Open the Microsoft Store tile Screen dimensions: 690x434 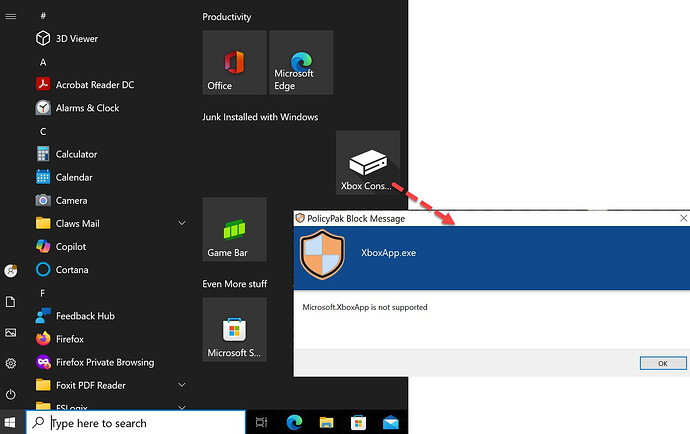[x=234, y=329]
